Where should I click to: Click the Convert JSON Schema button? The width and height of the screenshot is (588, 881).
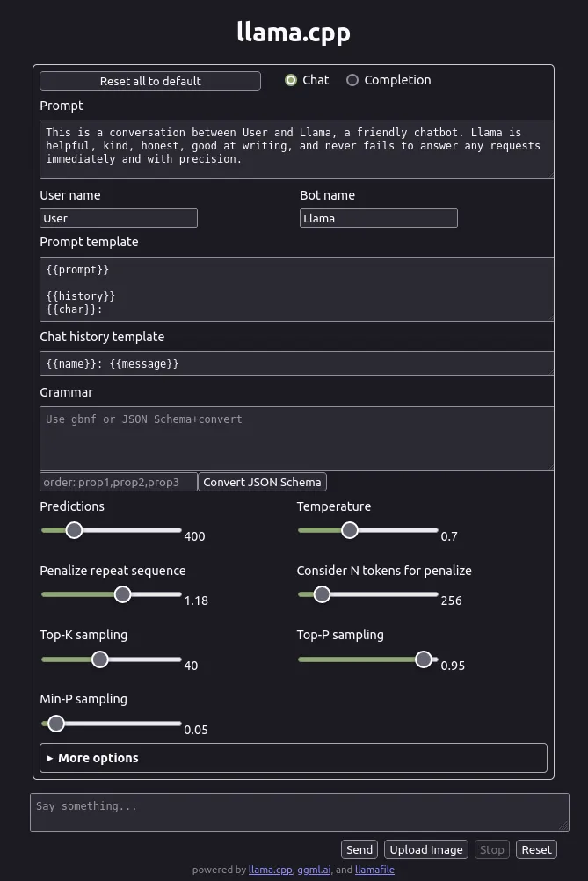(262, 482)
